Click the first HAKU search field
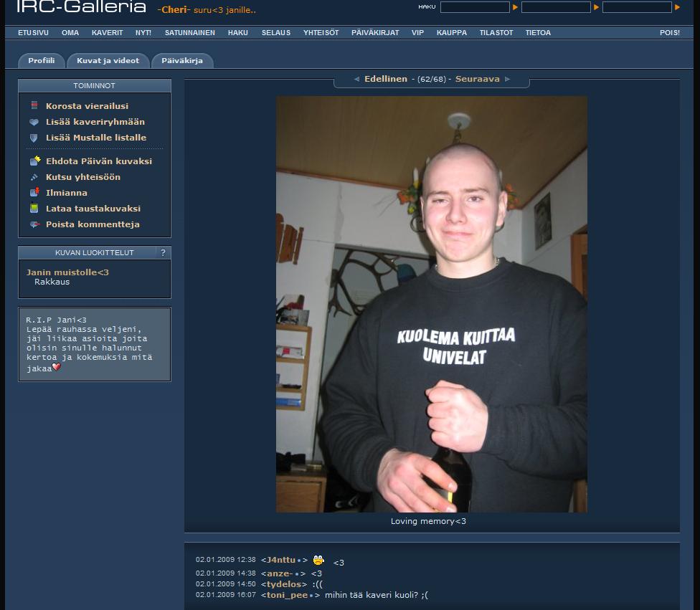This screenshot has height=610, width=700. [474, 7]
